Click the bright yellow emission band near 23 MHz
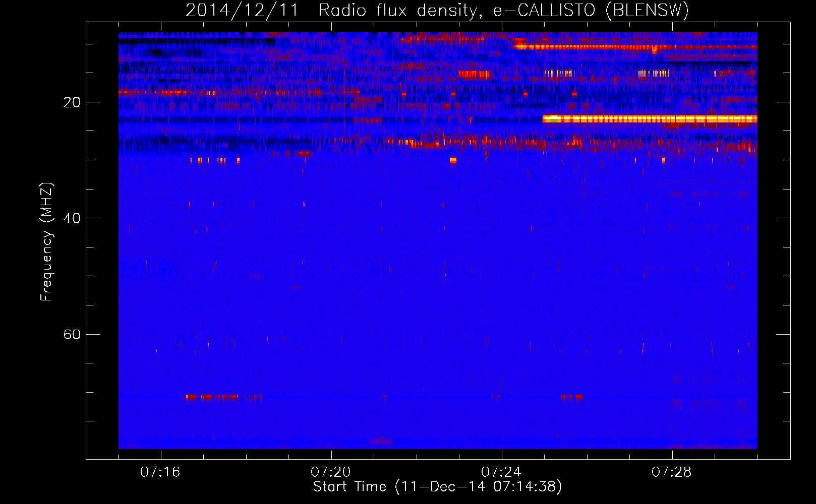816x504 pixels. click(x=650, y=119)
